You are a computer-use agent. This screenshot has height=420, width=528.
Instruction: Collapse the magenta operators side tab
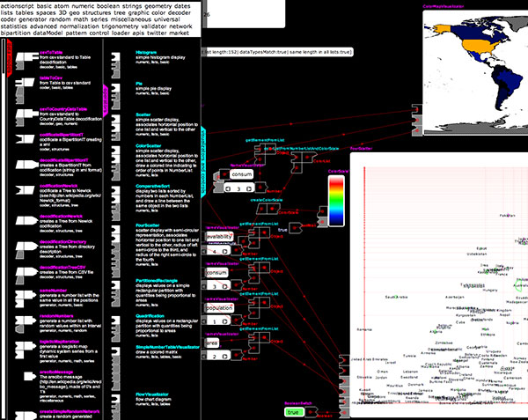tap(106, 94)
